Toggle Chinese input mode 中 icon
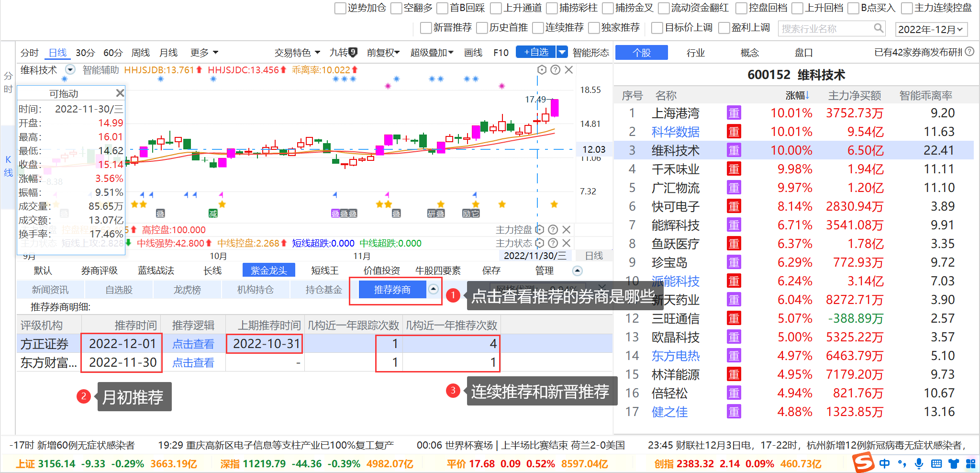 pos(885,463)
